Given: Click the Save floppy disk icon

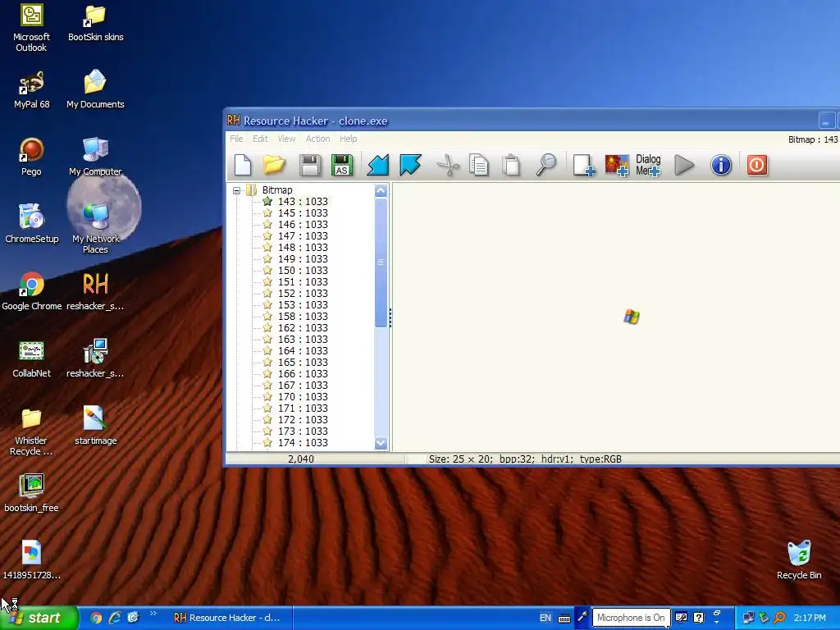Looking at the screenshot, I should [309, 165].
